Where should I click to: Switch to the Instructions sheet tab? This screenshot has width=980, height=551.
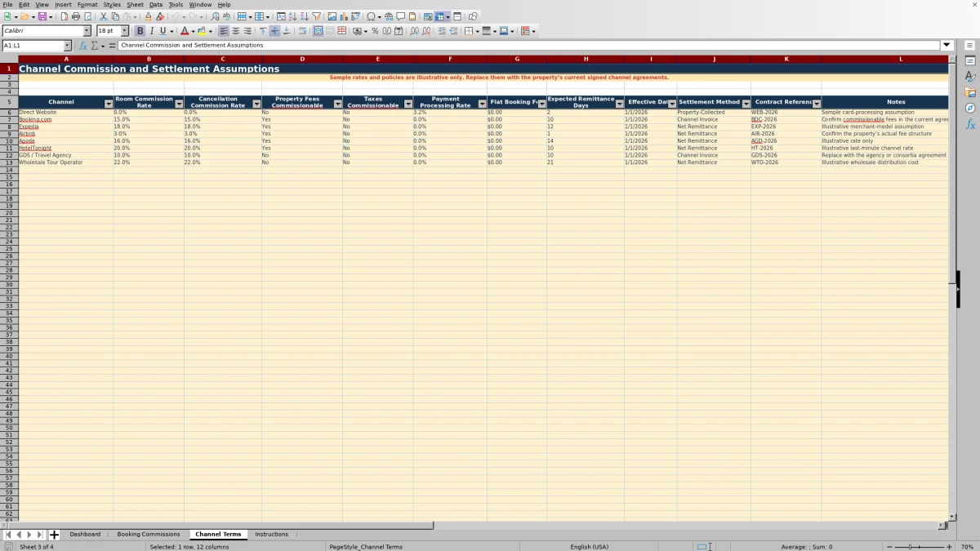pos(271,534)
